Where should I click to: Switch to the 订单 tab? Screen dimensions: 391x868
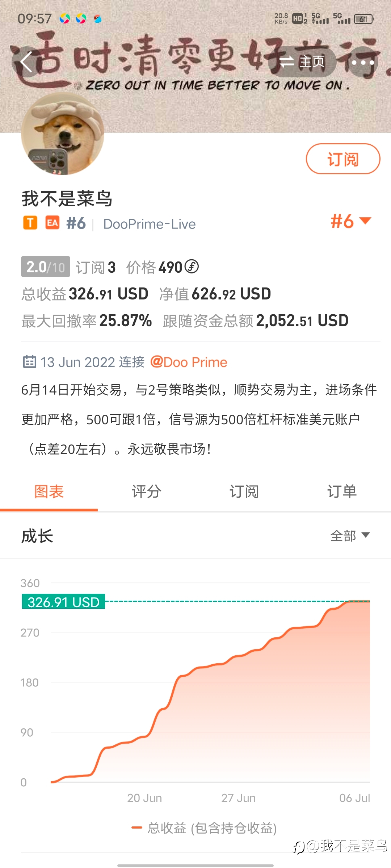tap(342, 492)
